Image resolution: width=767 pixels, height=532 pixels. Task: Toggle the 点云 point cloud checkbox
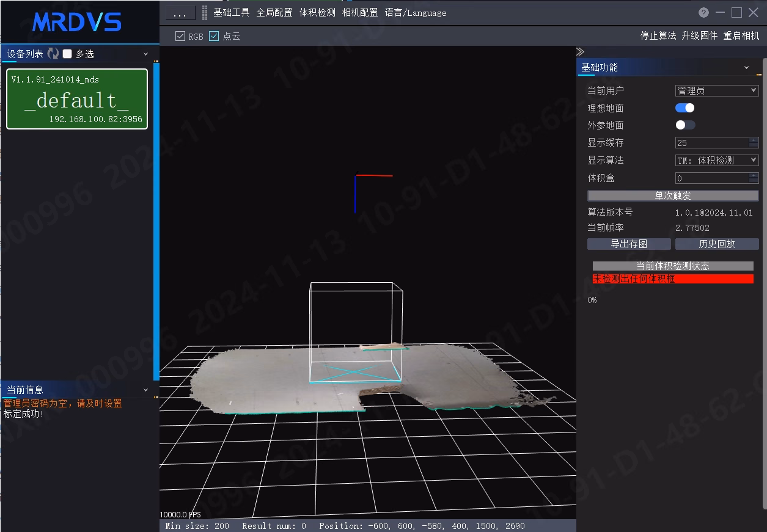(x=214, y=36)
